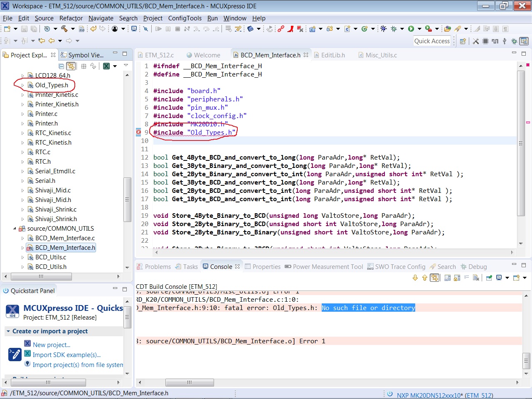This screenshot has width=532, height=399.
Task: Run the application with the green play icon
Action: 411,29
